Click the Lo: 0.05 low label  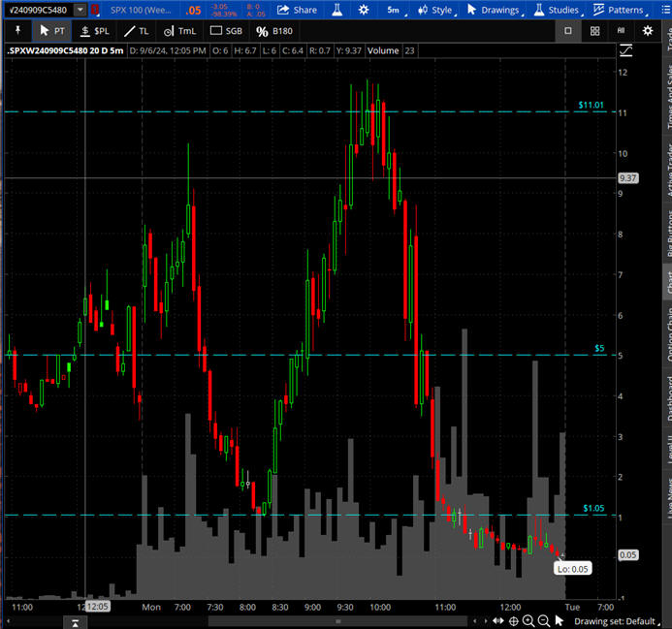pos(572,569)
